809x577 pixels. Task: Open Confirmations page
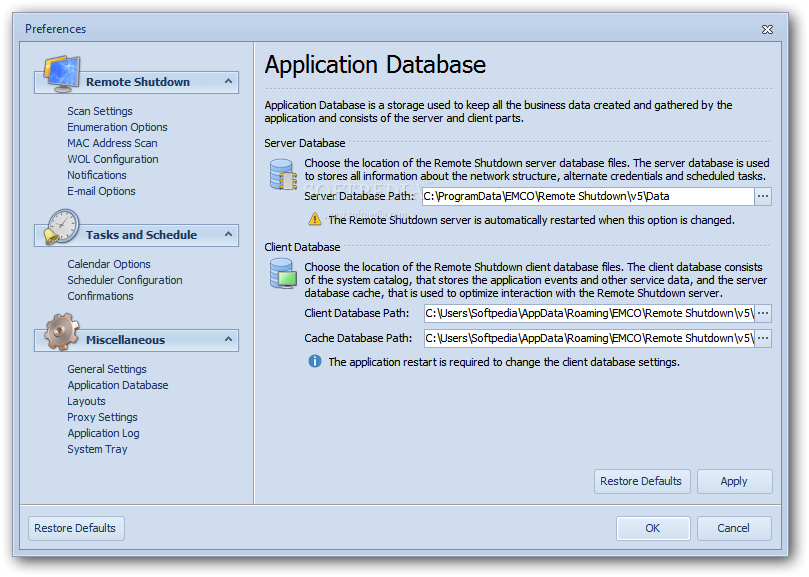[x=100, y=296]
